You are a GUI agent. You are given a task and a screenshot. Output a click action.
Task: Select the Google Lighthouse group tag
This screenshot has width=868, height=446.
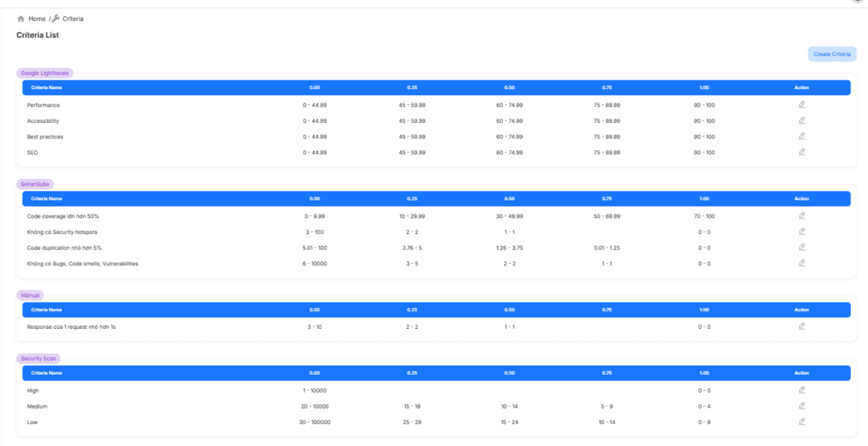tap(45, 73)
